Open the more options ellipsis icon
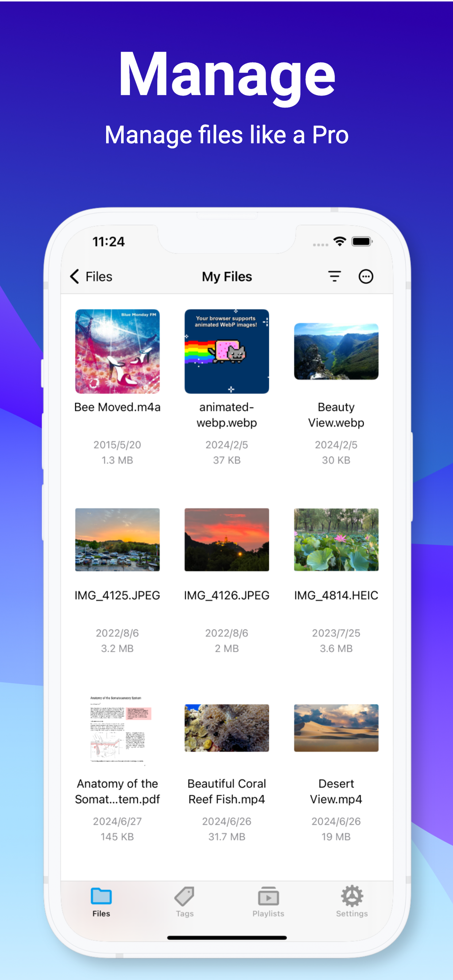The image size is (453, 980). click(x=366, y=277)
